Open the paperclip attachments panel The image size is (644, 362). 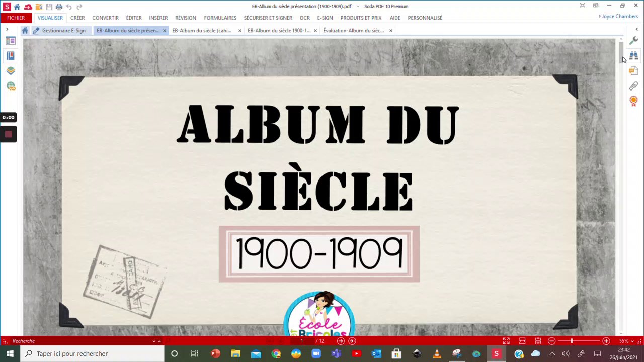(x=633, y=86)
